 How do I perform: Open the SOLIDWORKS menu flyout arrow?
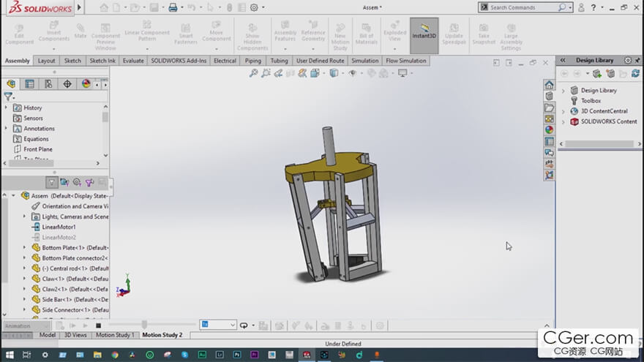click(79, 7)
